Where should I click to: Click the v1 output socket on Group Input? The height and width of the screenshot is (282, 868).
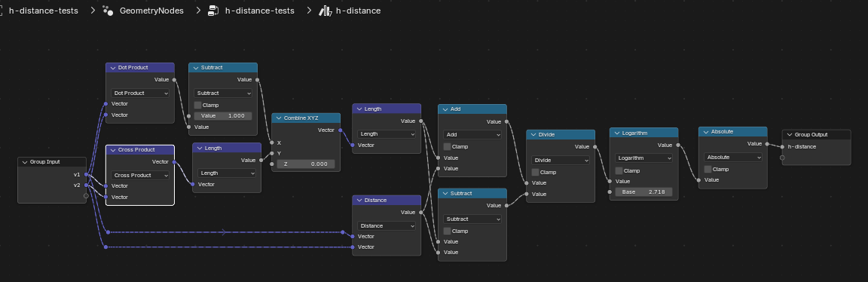[x=87, y=174]
